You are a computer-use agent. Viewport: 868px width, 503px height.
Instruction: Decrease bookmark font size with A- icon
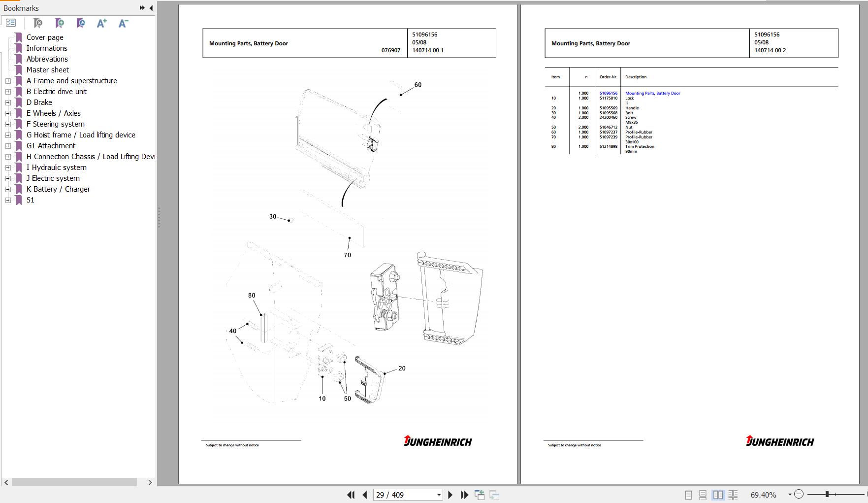[124, 23]
